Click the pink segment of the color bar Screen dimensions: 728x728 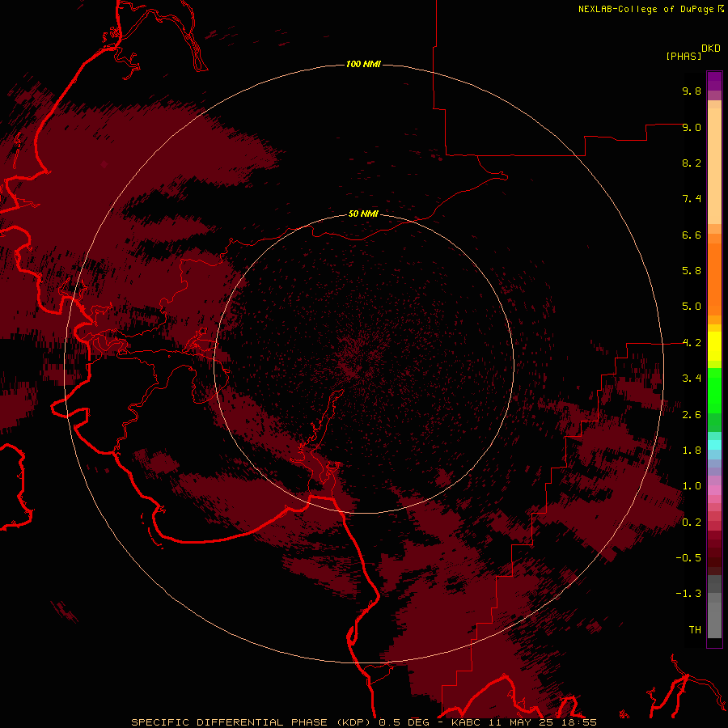(714, 490)
